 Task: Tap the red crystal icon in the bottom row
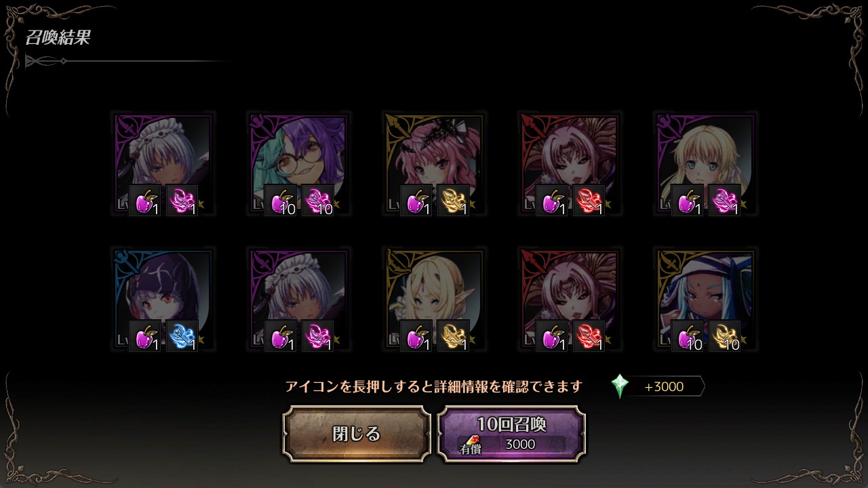(x=589, y=336)
